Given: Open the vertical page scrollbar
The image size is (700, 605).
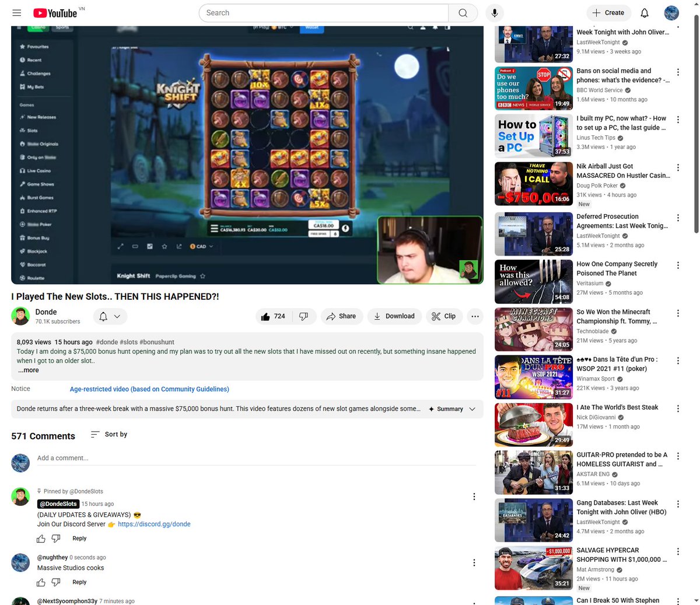Looking at the screenshot, I should 695,124.
